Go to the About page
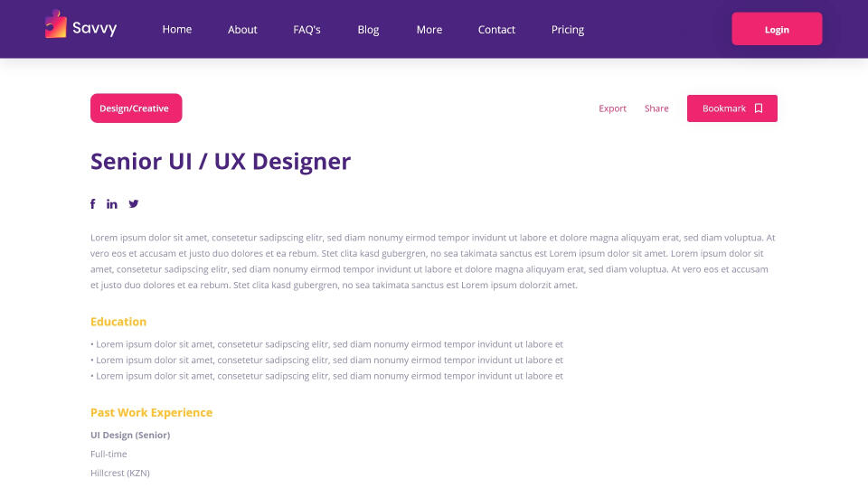Viewport: 868px width, 488px height. [242, 29]
